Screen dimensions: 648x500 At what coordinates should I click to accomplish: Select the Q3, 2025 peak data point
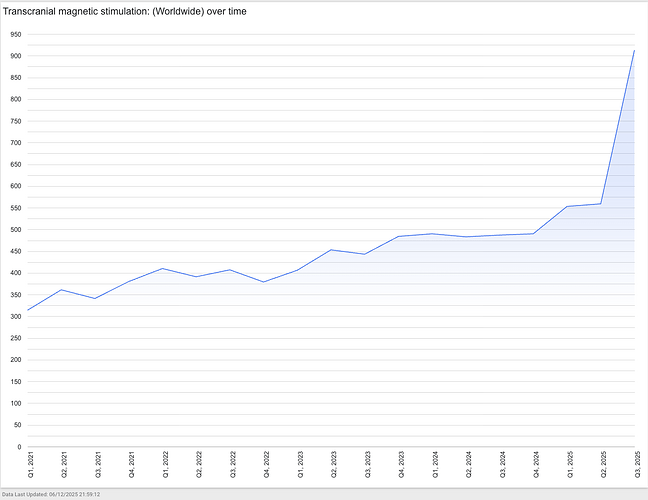click(635, 50)
